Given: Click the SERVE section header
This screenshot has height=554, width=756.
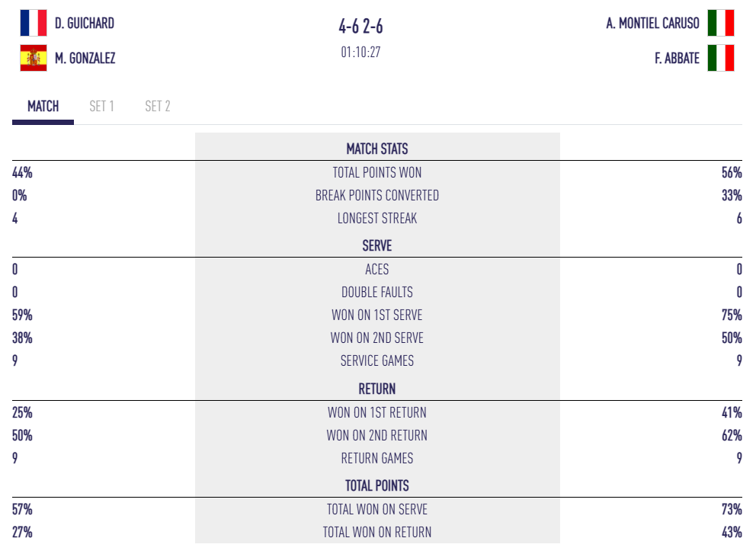Looking at the screenshot, I should coord(377,246).
